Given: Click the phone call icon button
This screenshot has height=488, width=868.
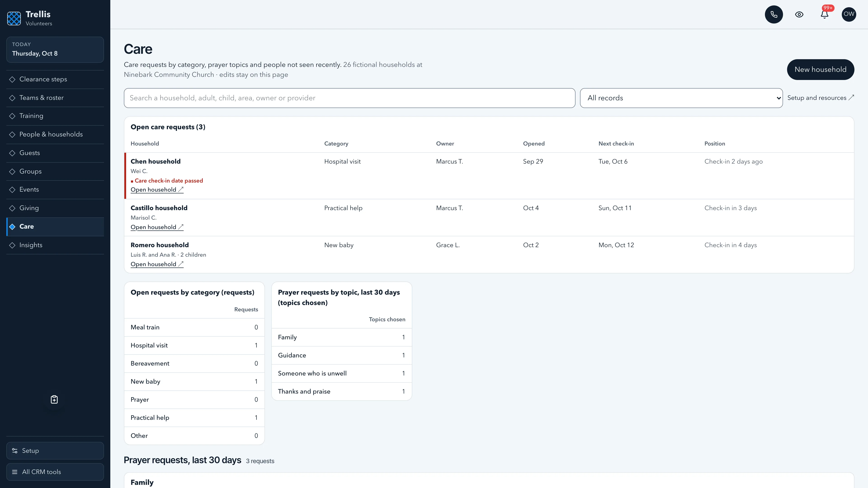Looking at the screenshot, I should coord(774,14).
